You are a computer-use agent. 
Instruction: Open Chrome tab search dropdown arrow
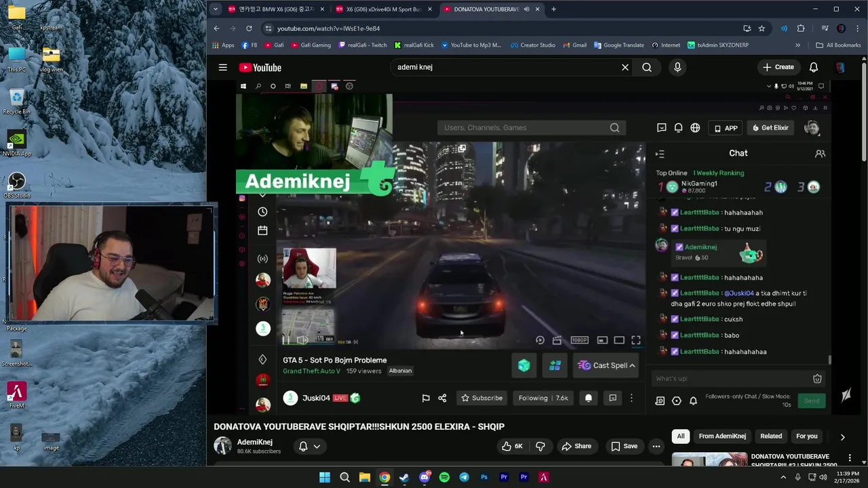click(215, 9)
